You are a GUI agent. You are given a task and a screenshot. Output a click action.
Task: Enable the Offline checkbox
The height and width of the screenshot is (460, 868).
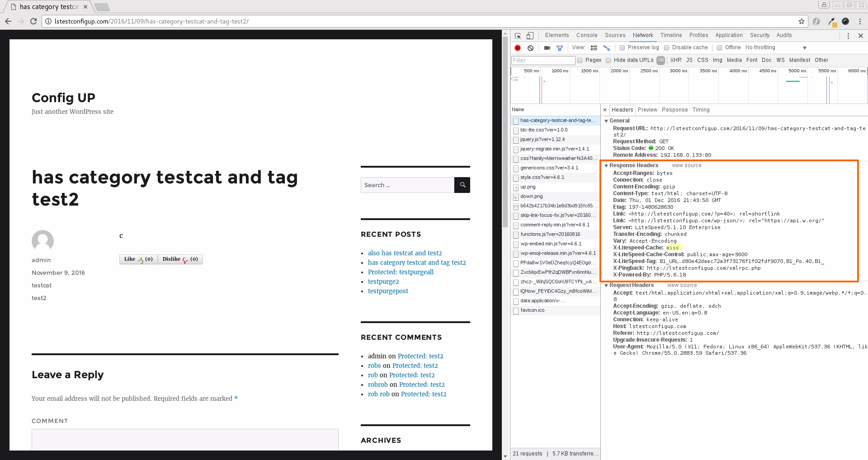[x=720, y=48]
